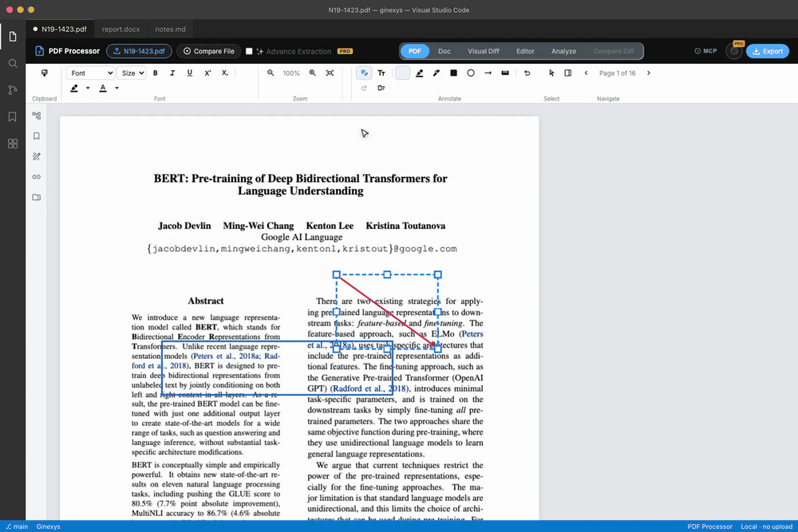Switch to the Visual Diff tab
The height and width of the screenshot is (532, 798).
[484, 51]
